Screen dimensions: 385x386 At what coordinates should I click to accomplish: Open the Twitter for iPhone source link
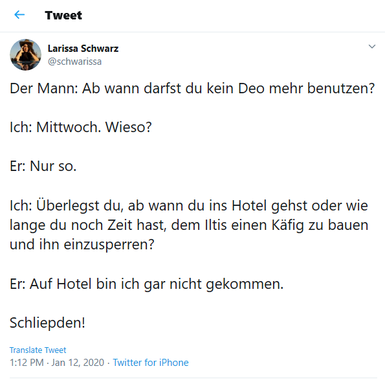click(x=151, y=362)
